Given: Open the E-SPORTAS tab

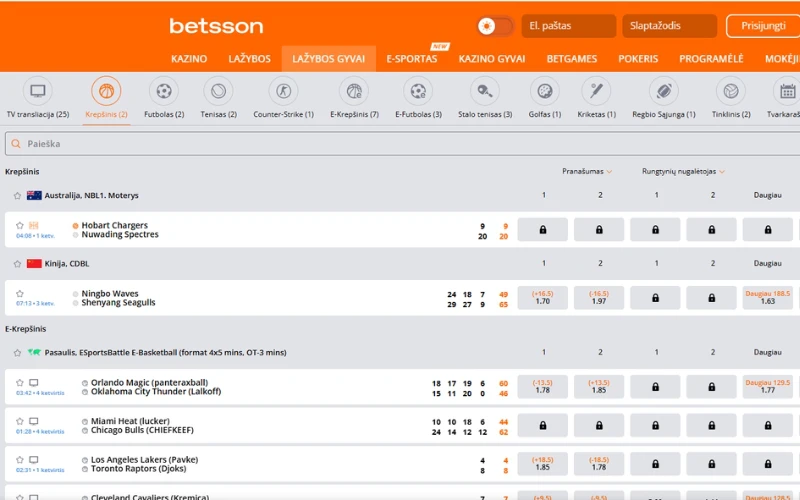Looking at the screenshot, I should click(x=412, y=59).
